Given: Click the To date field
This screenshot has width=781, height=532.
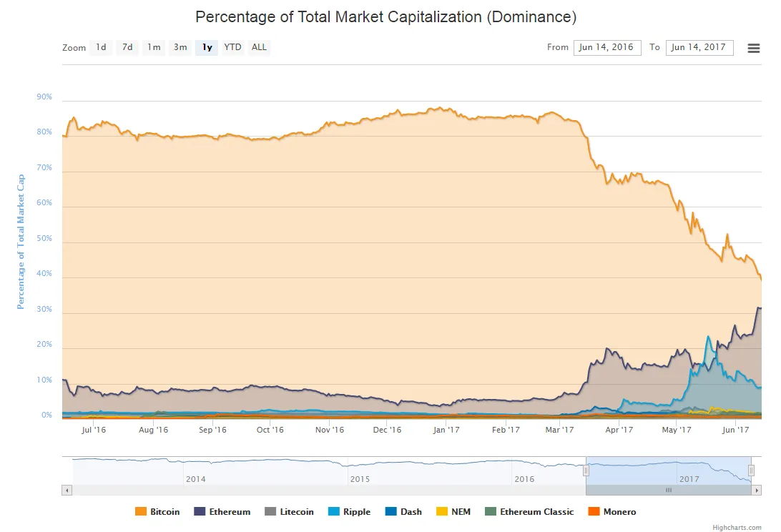Looking at the screenshot, I should pyautogui.click(x=699, y=47).
